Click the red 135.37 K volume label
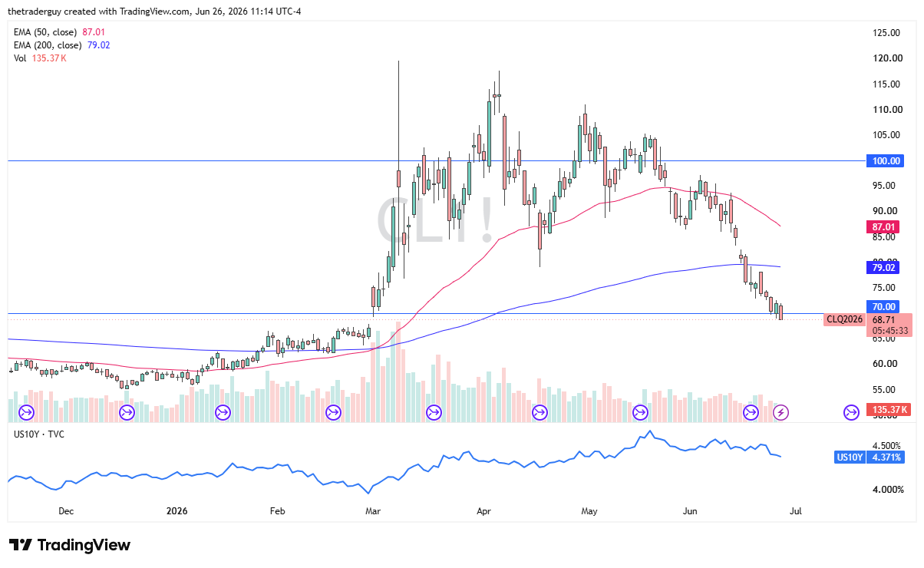 [889, 410]
